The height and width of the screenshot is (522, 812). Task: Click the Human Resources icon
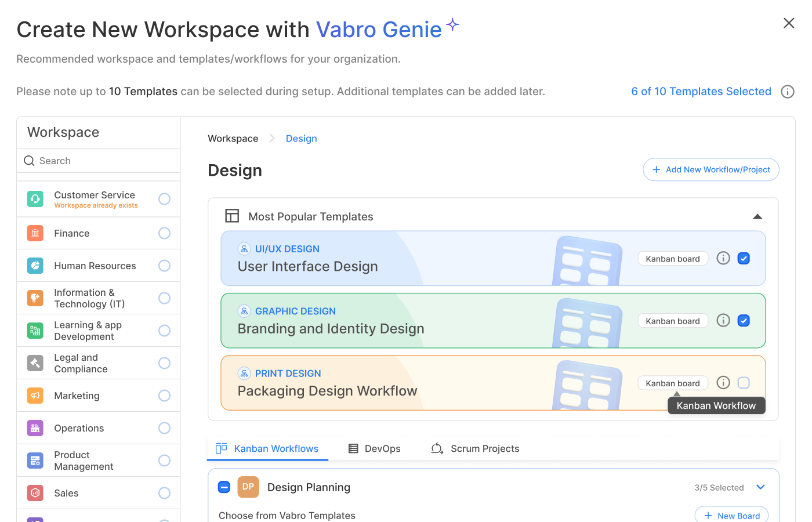pyautogui.click(x=35, y=266)
